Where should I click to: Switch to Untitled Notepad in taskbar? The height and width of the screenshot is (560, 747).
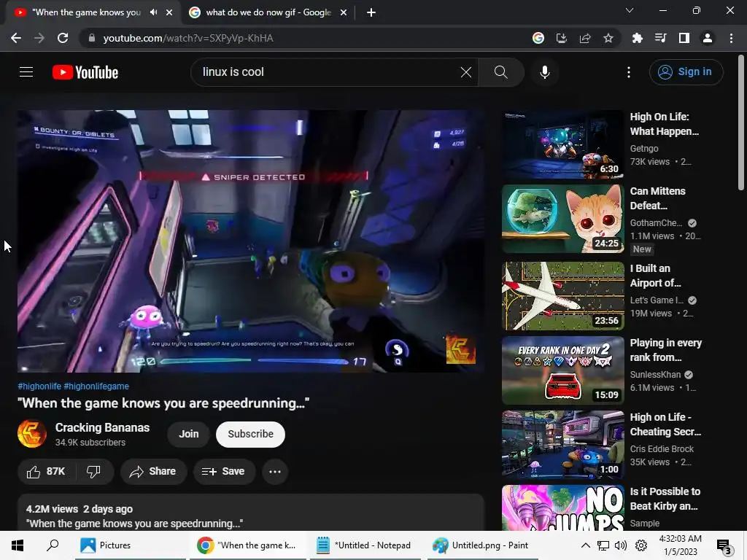coord(365,545)
